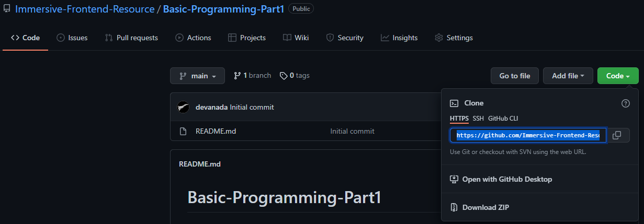644x224 pixels.
Task: Click the Actions play icon
Action: (179, 38)
